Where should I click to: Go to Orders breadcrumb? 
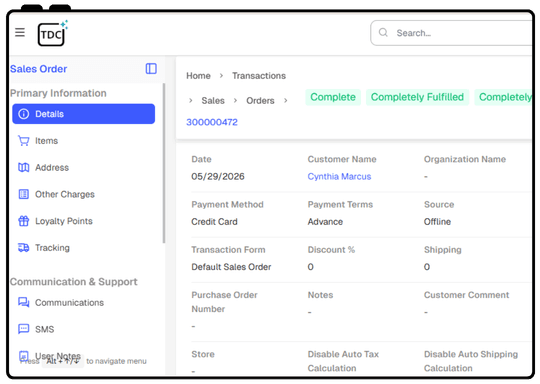point(260,101)
